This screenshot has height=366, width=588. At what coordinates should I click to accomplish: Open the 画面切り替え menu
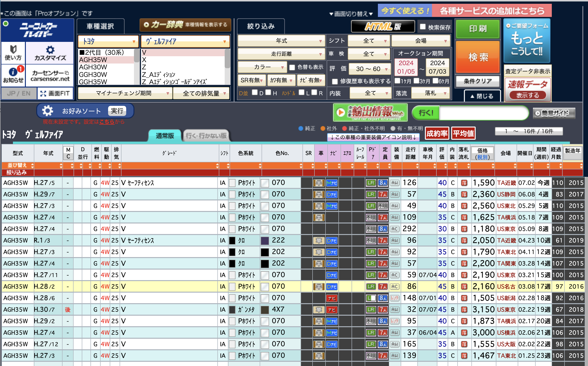coord(351,14)
